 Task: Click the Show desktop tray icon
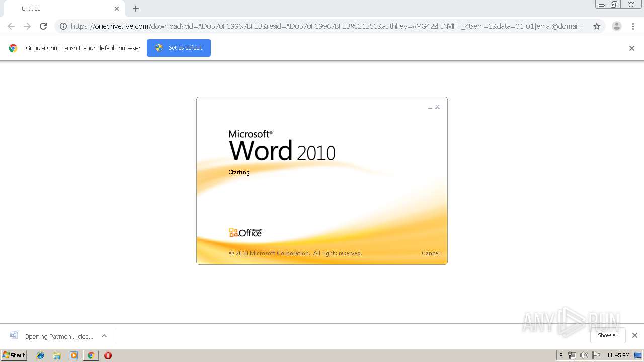tap(638, 355)
